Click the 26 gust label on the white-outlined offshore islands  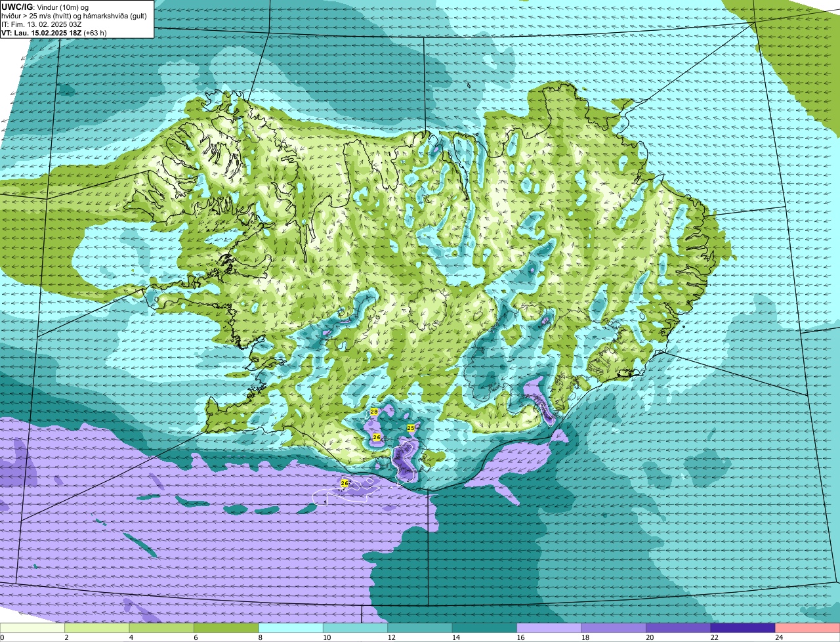[x=345, y=483]
